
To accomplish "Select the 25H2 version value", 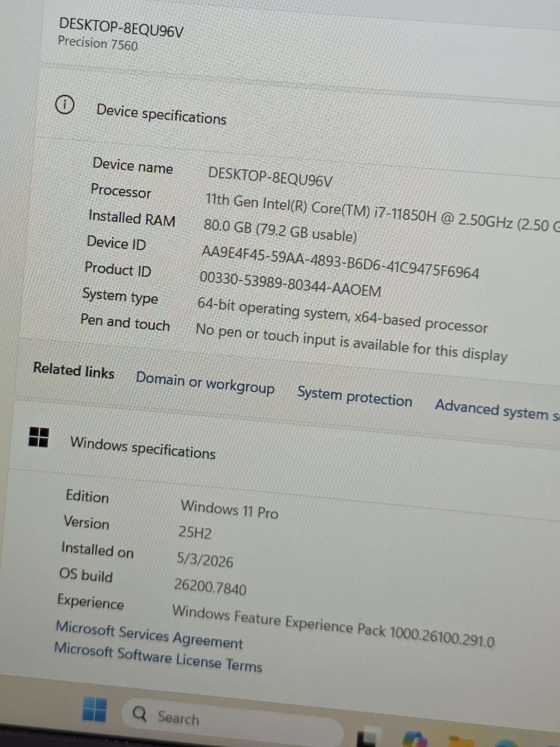I will [195, 532].
